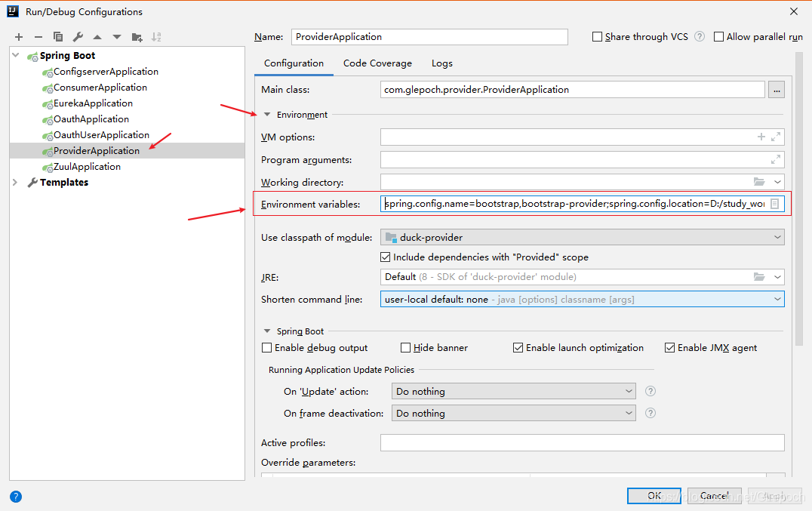Switch to the Configuration tab

click(294, 63)
